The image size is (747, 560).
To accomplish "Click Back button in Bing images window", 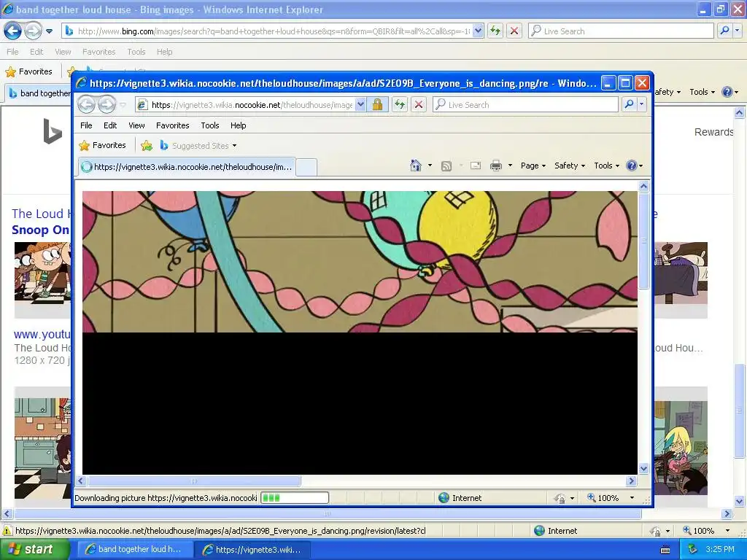I will pos(13,31).
